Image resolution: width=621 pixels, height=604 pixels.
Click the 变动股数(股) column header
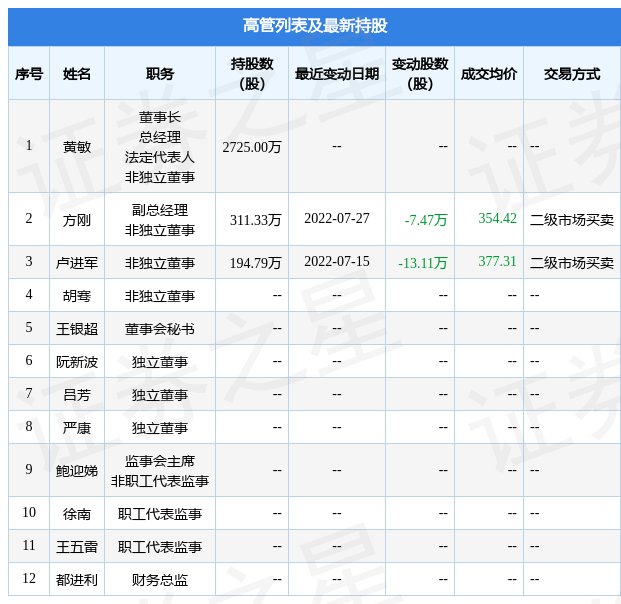(420, 74)
